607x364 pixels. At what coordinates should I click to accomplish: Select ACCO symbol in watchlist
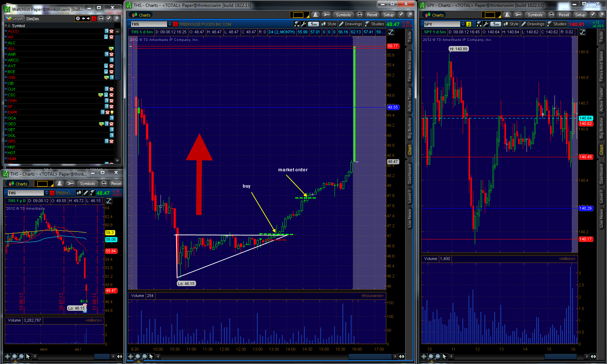tap(13, 31)
